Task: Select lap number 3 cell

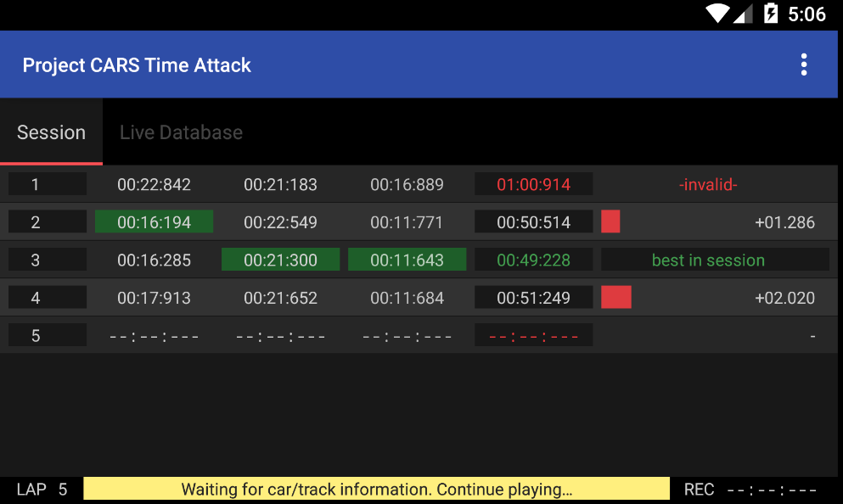Action: coord(48,260)
